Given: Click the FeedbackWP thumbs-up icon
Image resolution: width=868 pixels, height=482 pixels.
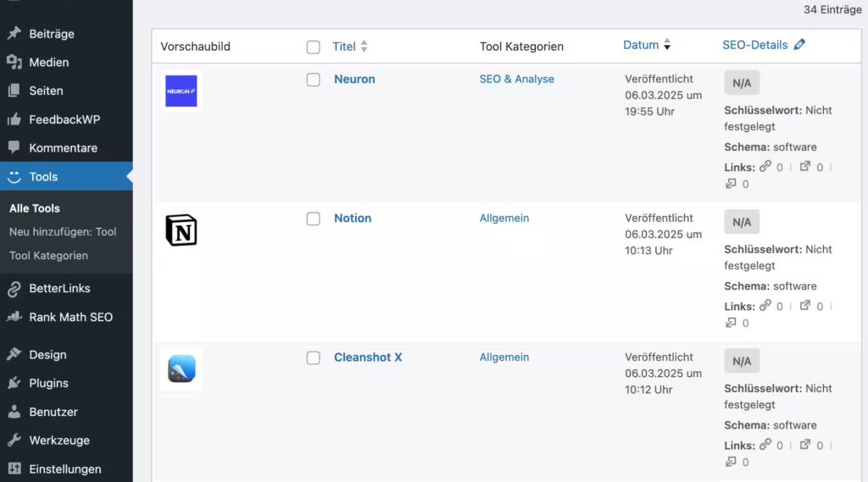Looking at the screenshot, I should click(x=14, y=119).
